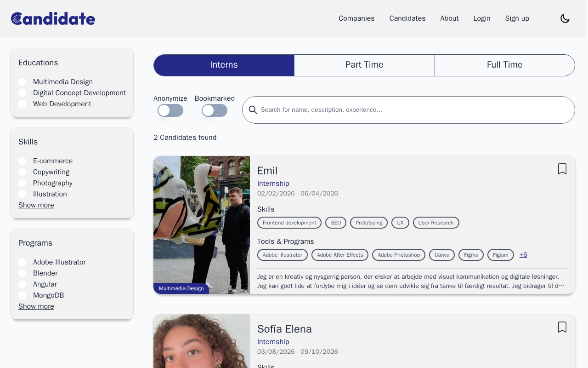588x368 pixels.
Task: Check the Illustration skill filter
Action: (x=22, y=194)
